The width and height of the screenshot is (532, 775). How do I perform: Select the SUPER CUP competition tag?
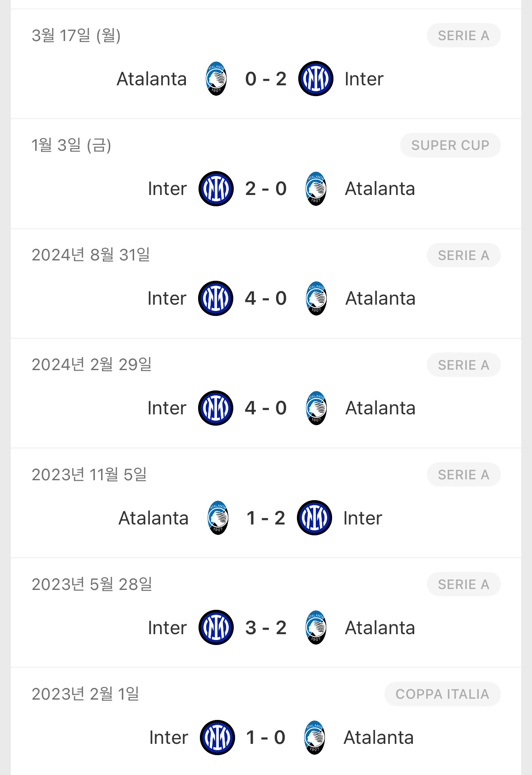click(450, 145)
